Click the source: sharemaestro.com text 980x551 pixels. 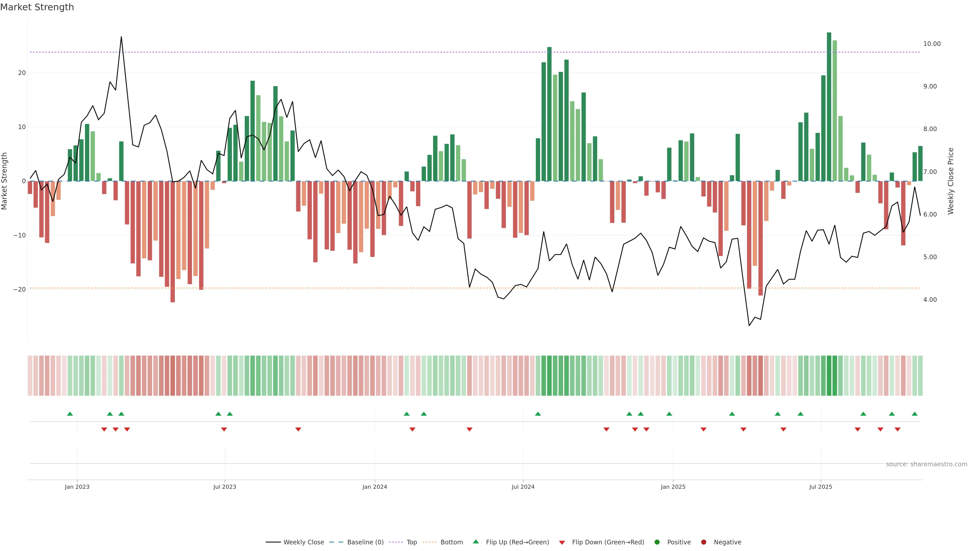click(x=926, y=464)
